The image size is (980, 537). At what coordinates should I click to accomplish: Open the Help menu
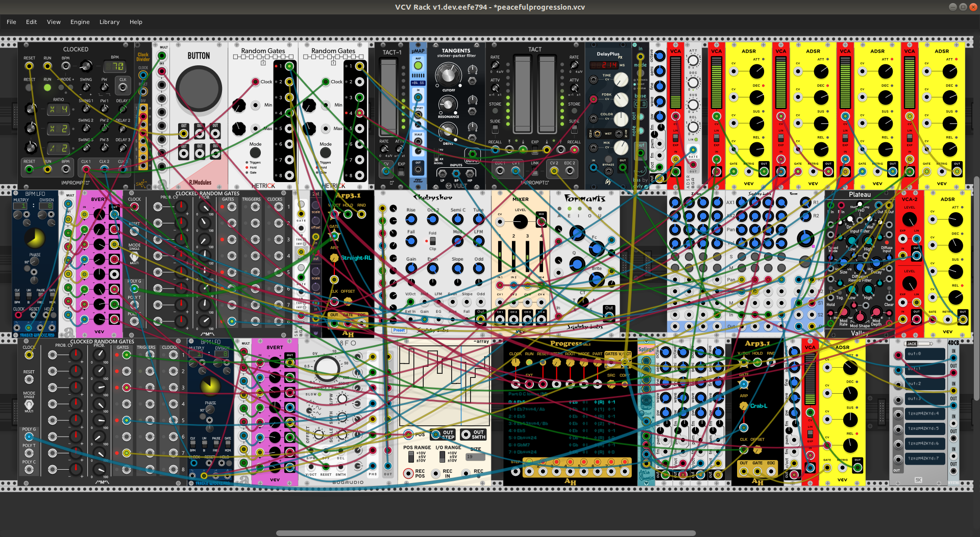(136, 22)
